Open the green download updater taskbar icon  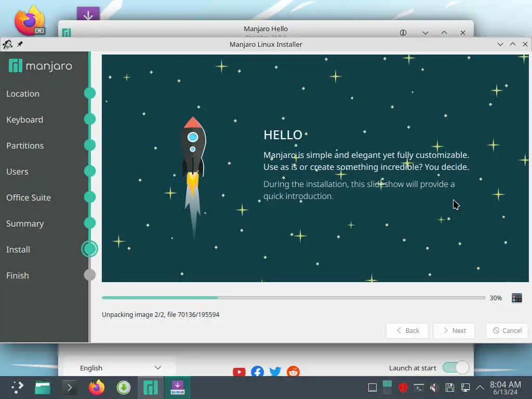tap(124, 388)
